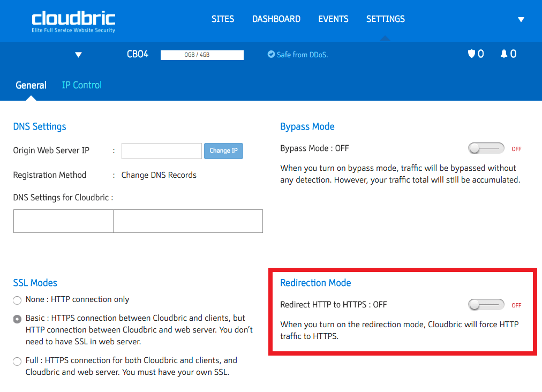
Task: Click the Bypass Mode : OFF label
Action: (x=314, y=148)
